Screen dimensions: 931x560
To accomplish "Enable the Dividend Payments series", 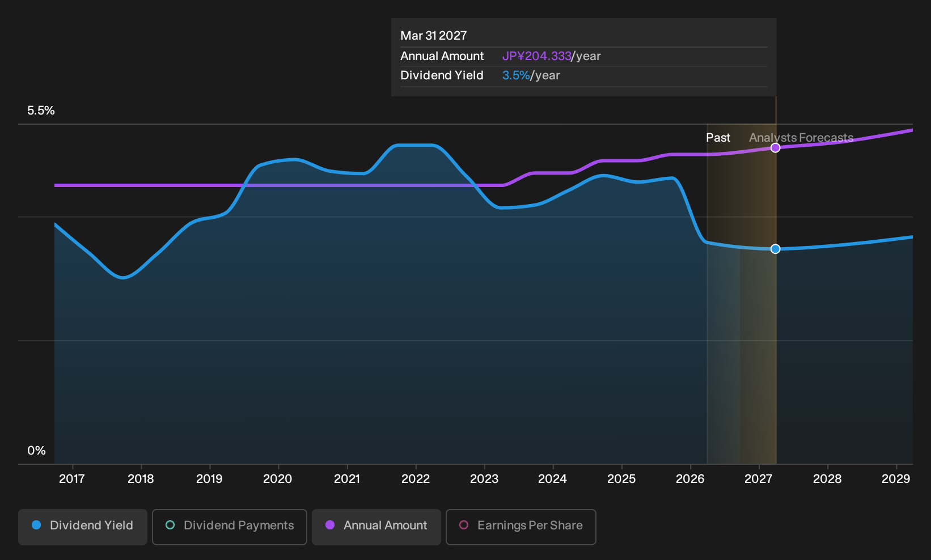I will 230,527.
